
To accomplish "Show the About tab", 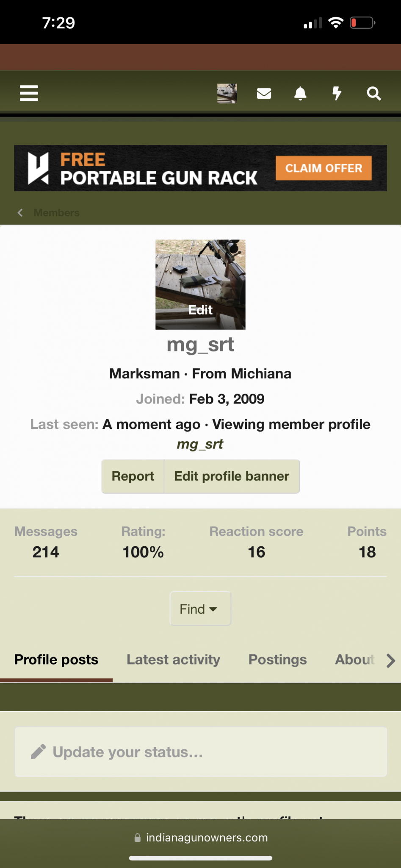I will tap(354, 659).
